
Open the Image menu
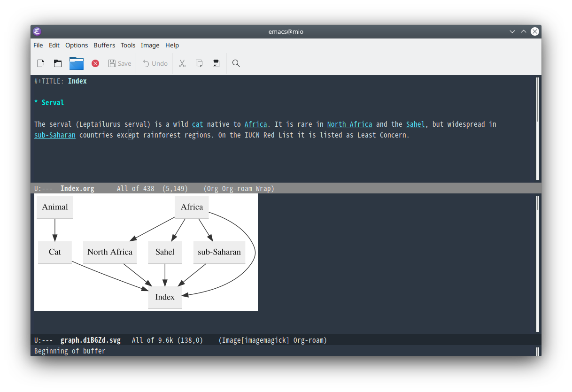tap(150, 45)
